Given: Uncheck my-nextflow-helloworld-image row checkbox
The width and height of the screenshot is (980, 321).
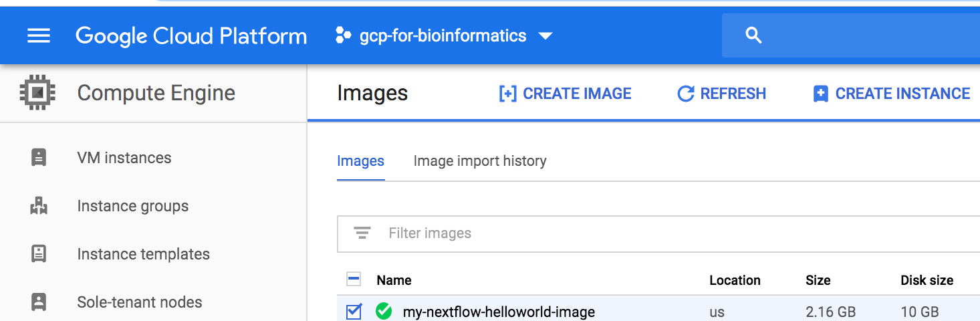Looking at the screenshot, I should point(354,312).
